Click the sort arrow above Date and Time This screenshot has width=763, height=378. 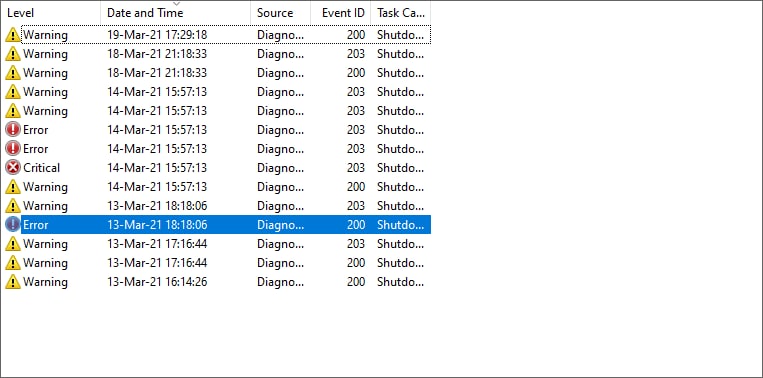point(176,4)
